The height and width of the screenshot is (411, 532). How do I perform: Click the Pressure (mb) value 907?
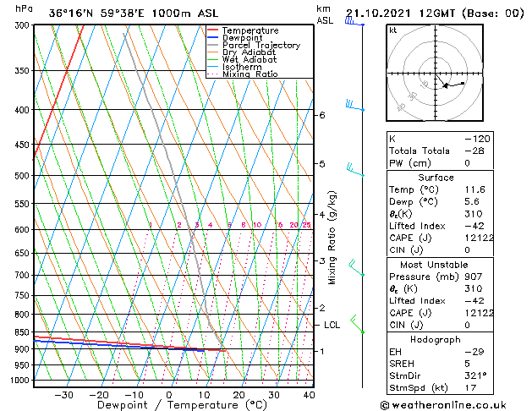[474, 277]
